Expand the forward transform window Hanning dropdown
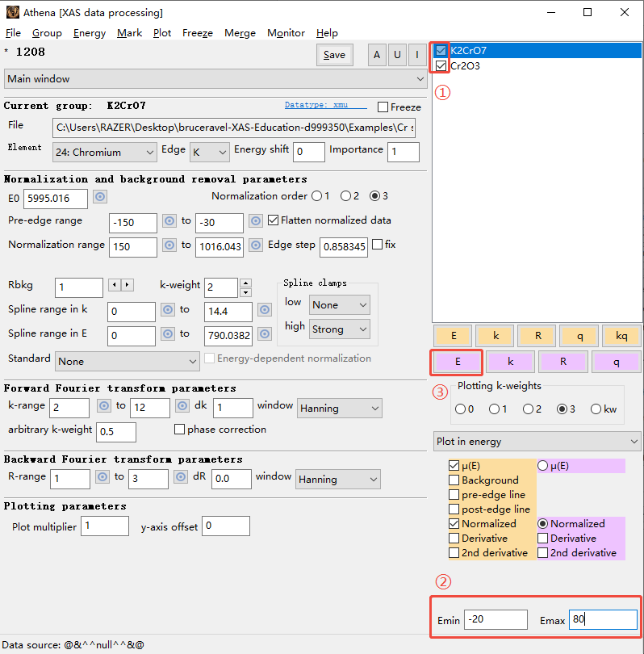Image resolution: width=644 pixels, height=654 pixels. tap(339, 409)
